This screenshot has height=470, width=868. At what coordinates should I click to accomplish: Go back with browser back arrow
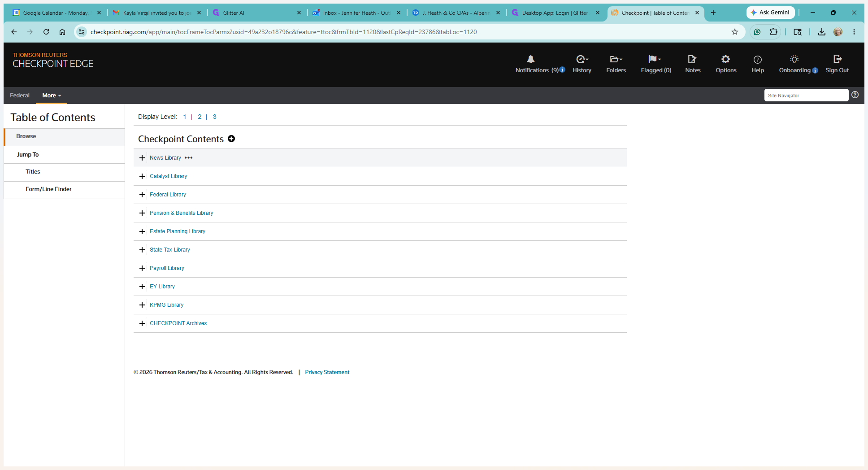pos(14,32)
